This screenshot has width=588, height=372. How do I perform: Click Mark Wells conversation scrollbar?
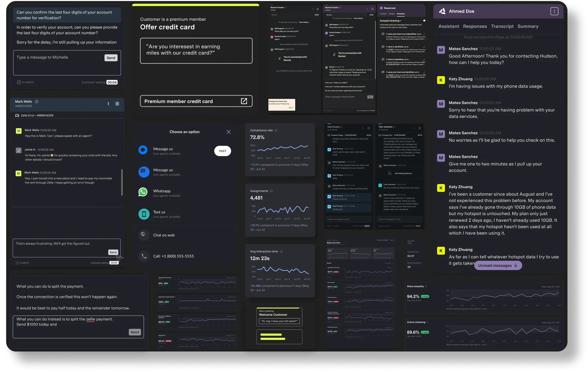(122, 182)
